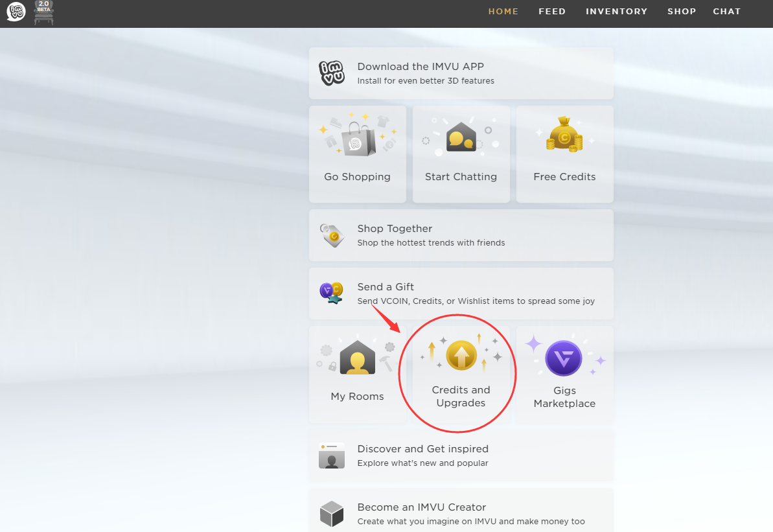Screen dimensions: 773x532
Task: Select the Gigs Marketplace label
Action: [x=564, y=397]
